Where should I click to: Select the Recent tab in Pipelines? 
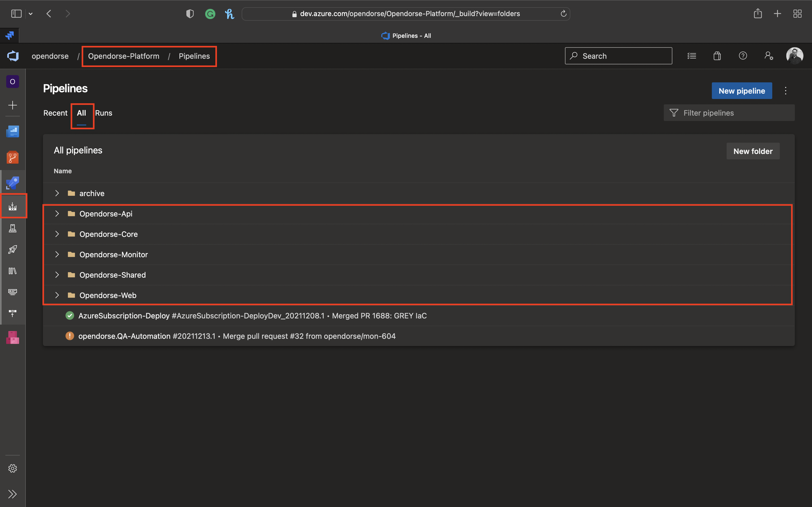[56, 113]
